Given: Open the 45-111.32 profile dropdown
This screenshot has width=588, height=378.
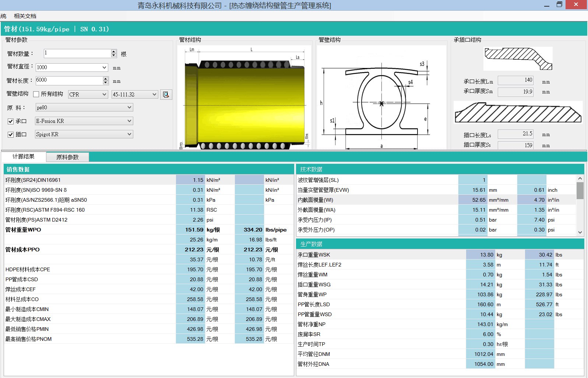Looking at the screenshot, I should 154,95.
